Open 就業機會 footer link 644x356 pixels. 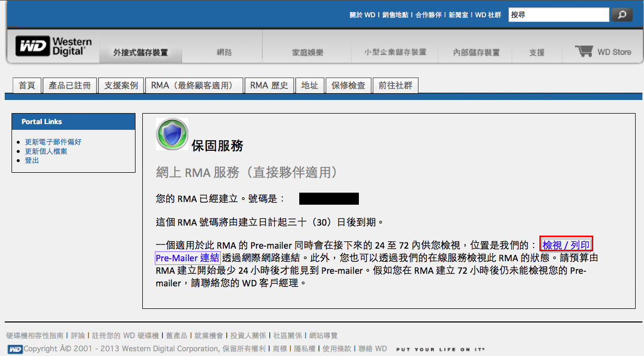pos(208,336)
